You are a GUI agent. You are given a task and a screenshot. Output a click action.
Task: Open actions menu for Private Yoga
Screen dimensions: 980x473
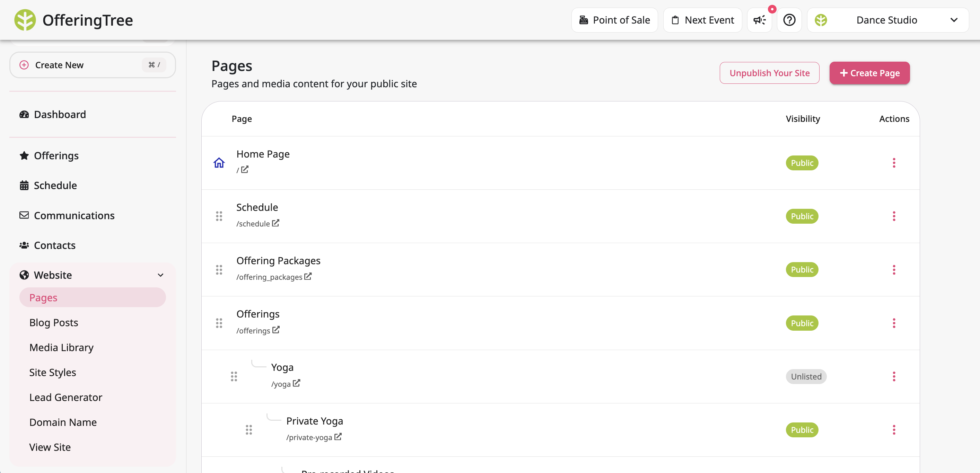click(x=894, y=430)
